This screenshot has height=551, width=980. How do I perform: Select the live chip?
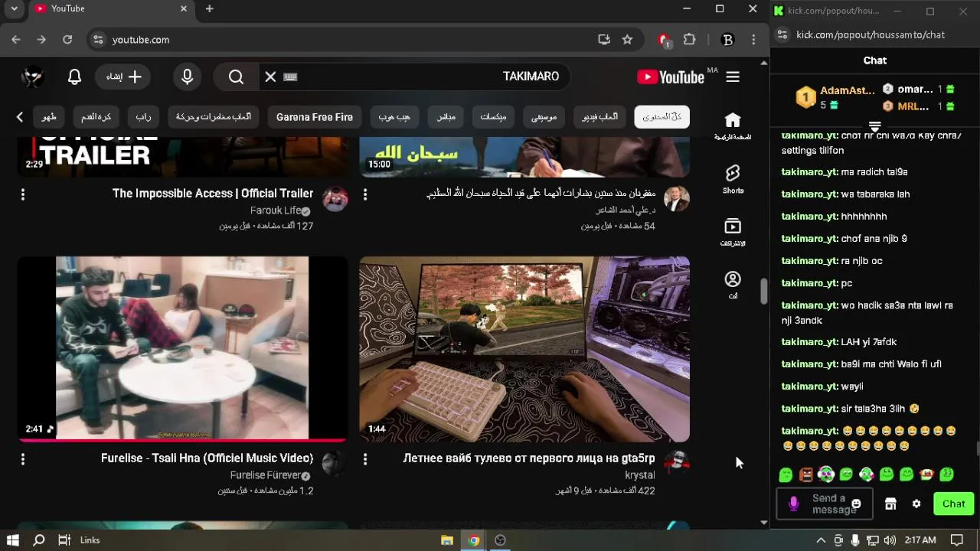[446, 117]
